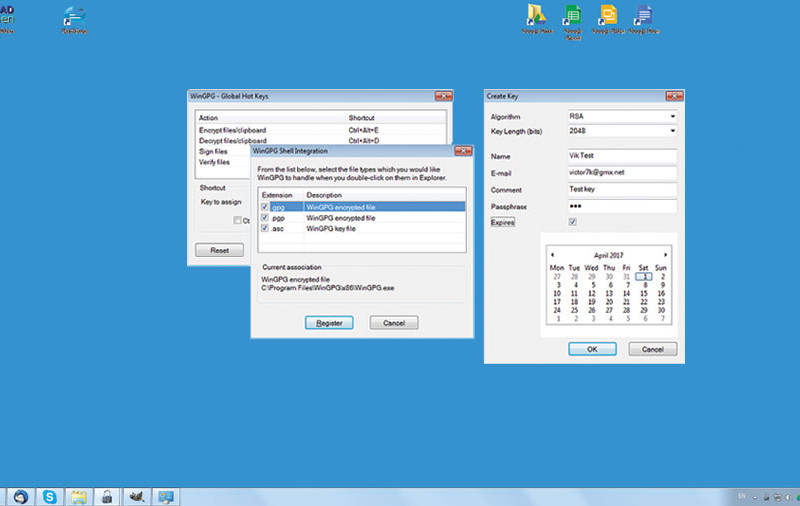This screenshot has width=800, height=506.
Task: Click the Action column header
Action: tap(270, 118)
